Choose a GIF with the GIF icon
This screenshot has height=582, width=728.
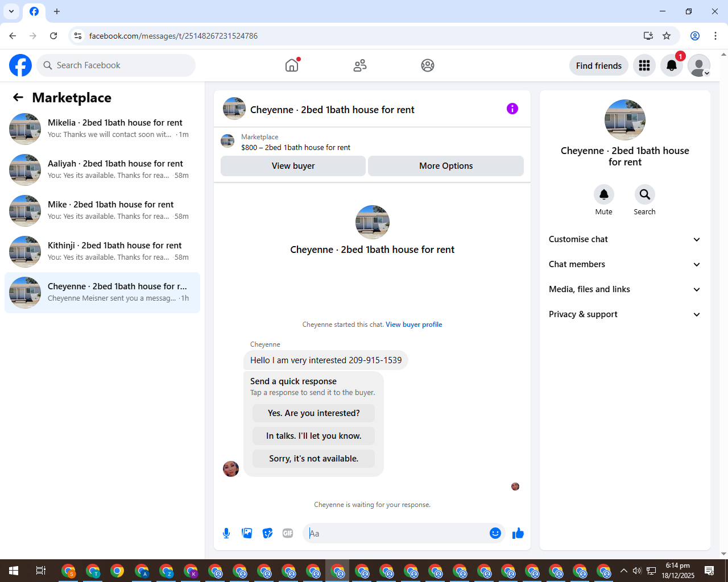click(x=288, y=533)
